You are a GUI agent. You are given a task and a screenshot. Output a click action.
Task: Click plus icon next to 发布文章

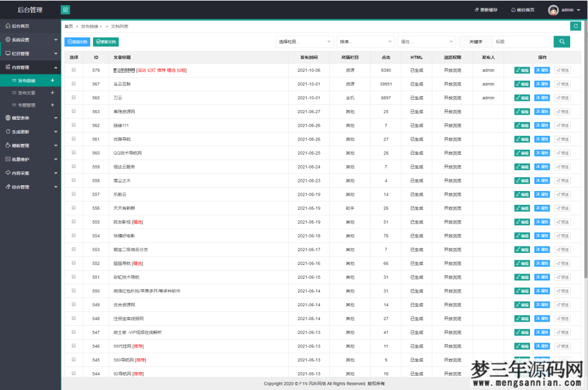pyautogui.click(x=52, y=92)
